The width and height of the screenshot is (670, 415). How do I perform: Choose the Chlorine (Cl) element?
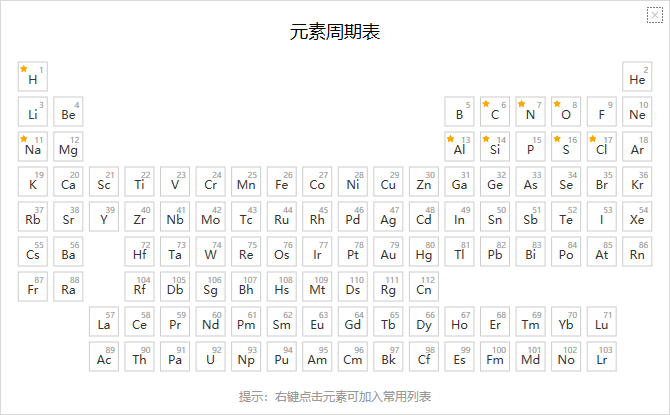602,147
